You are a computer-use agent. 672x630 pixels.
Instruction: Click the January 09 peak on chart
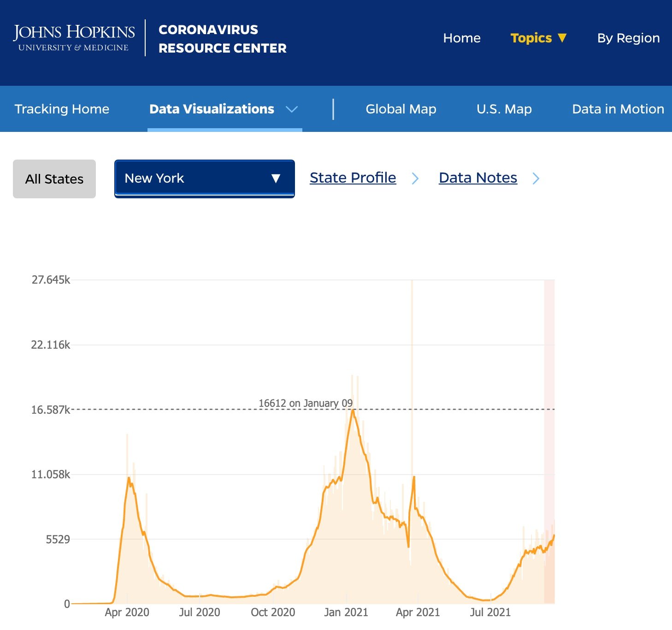[x=353, y=410]
